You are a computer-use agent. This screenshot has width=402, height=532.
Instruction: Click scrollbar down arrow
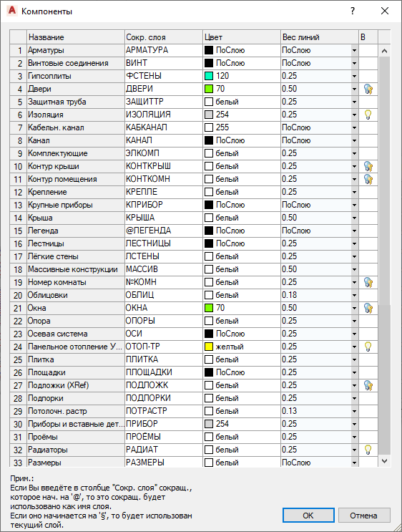coord(384,460)
